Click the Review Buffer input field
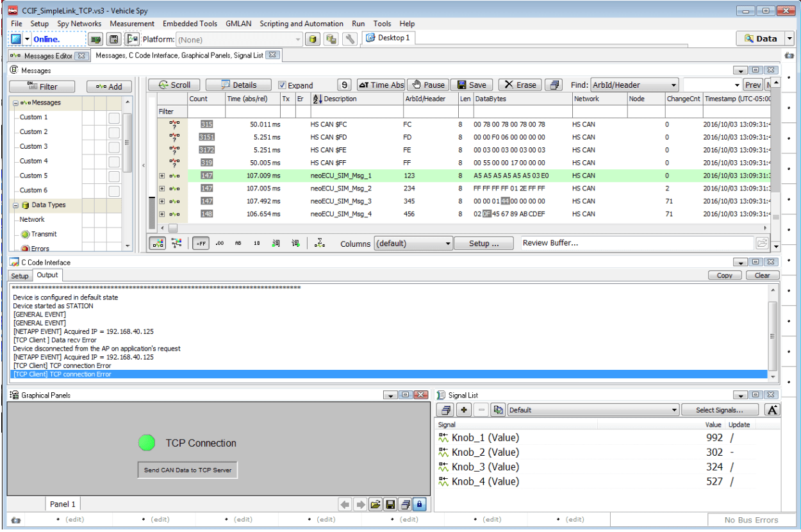The width and height of the screenshot is (801, 532). [636, 243]
